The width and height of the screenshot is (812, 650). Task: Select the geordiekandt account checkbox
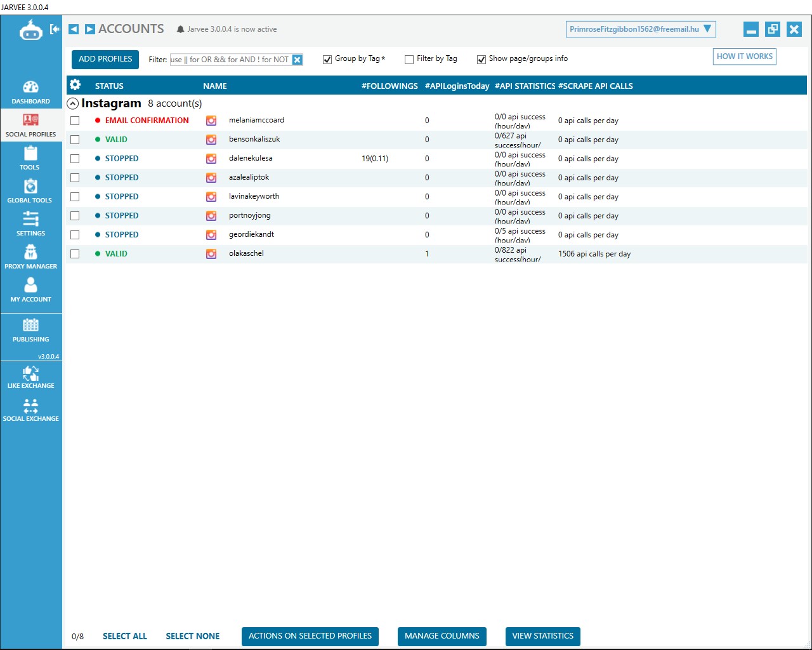point(75,235)
